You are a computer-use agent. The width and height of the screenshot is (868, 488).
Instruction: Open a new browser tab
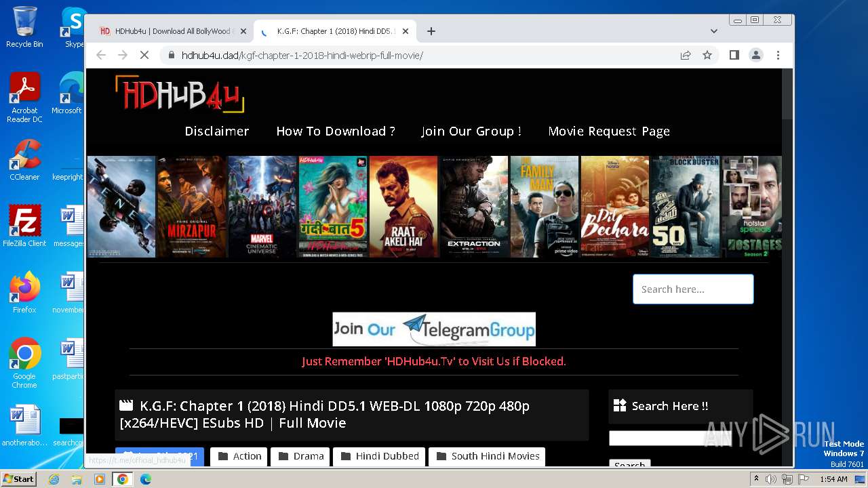tap(431, 31)
